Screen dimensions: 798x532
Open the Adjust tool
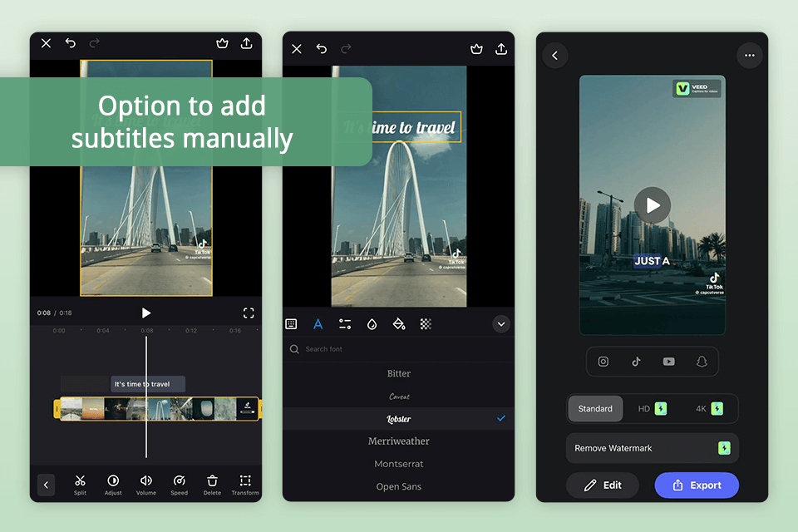click(113, 485)
